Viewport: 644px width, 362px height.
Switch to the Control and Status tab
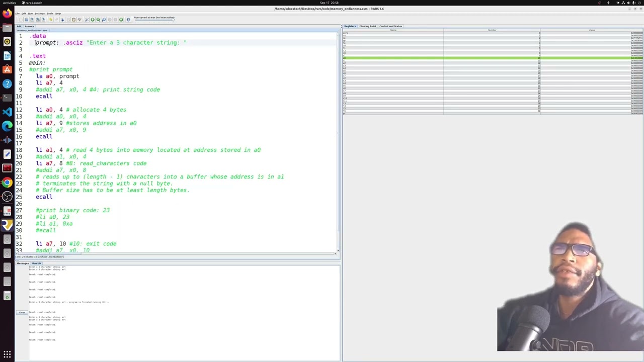coord(390,26)
